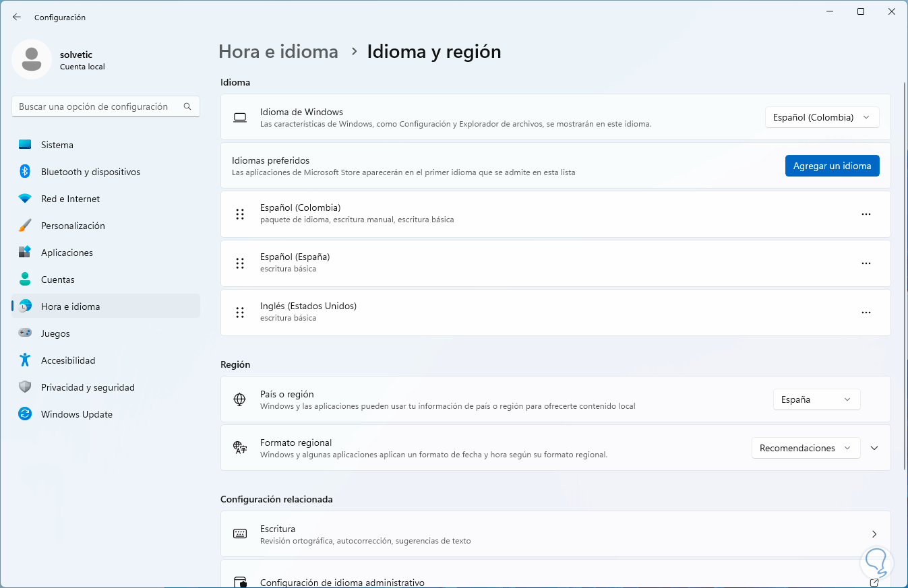Open Windows Update in the sidebar
The image size is (908, 588).
pos(76,414)
